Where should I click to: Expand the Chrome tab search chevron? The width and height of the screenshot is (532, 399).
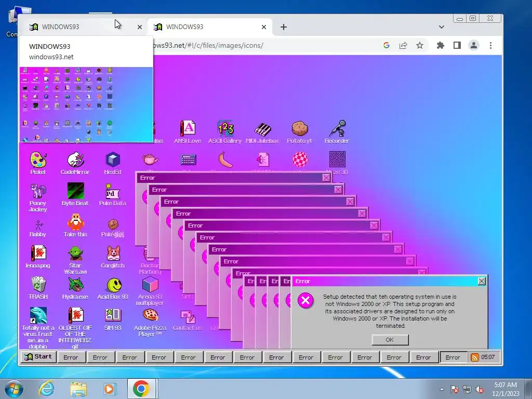click(x=442, y=27)
